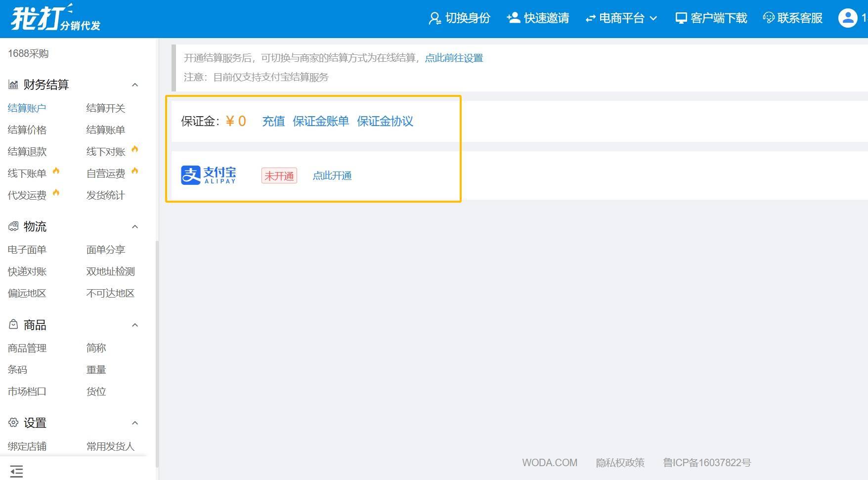This screenshot has width=868, height=480.
Task: Open 双地址检测 menu item
Action: coord(110,271)
